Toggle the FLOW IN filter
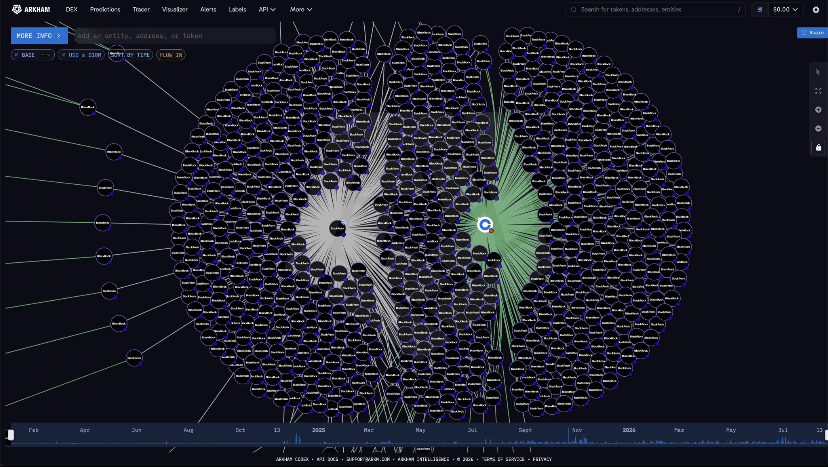Screen dimensions: 828x467 click(171, 55)
